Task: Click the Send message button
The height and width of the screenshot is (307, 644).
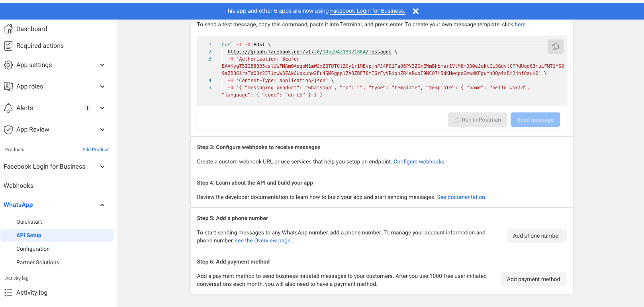Action: (x=535, y=120)
